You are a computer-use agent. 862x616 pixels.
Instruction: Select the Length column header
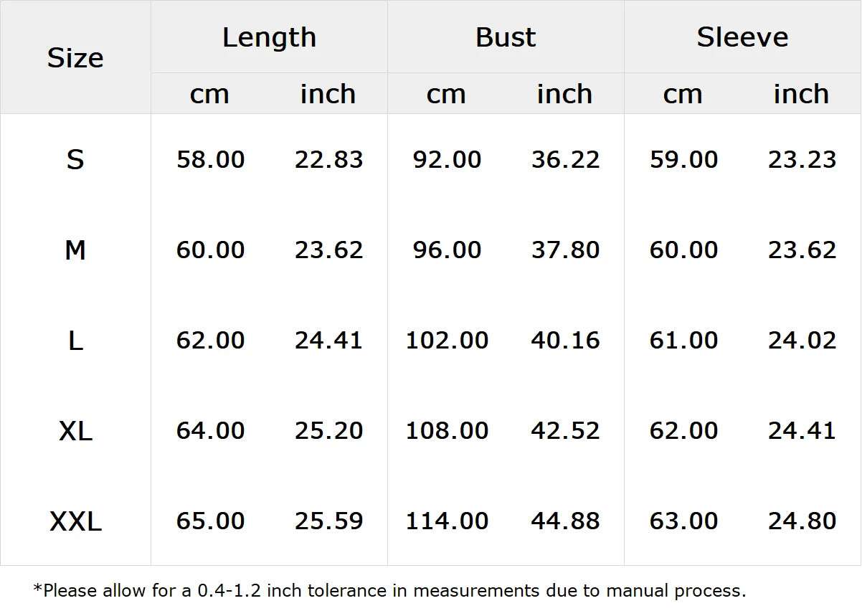269,37
